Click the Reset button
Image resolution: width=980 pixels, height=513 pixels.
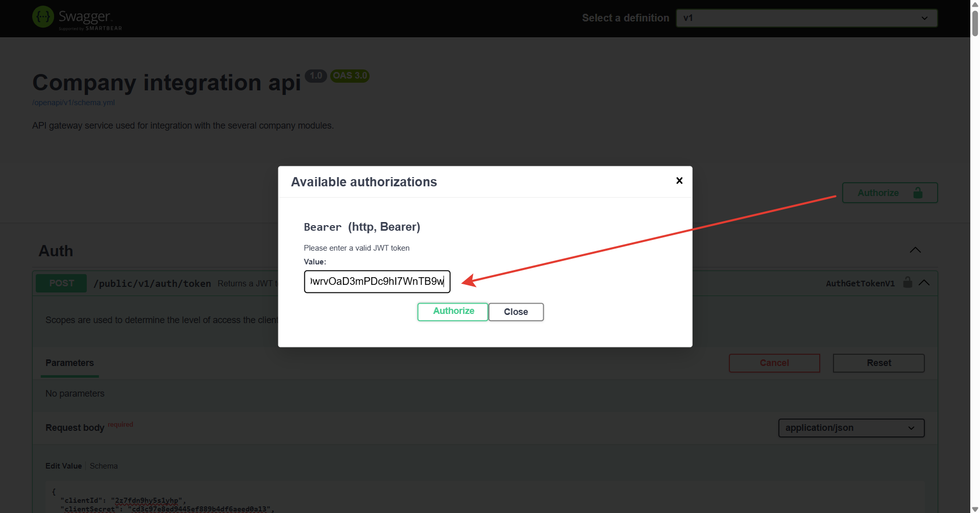click(x=878, y=363)
